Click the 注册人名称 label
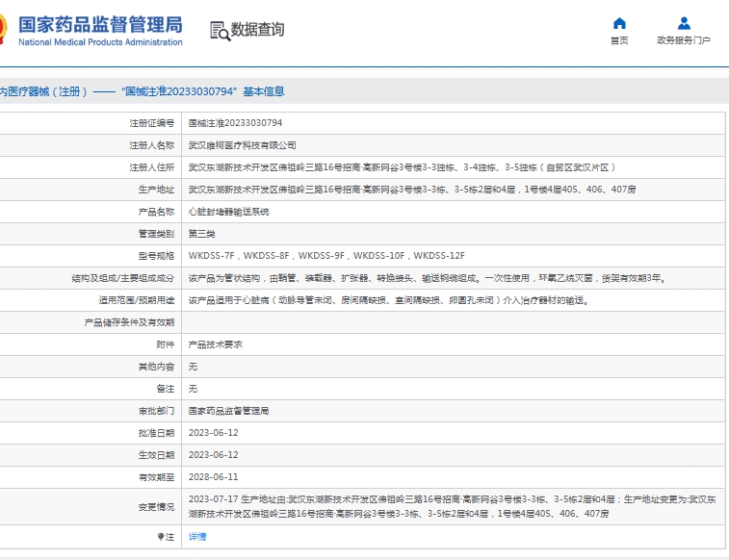The width and height of the screenshot is (729, 560). click(152, 145)
